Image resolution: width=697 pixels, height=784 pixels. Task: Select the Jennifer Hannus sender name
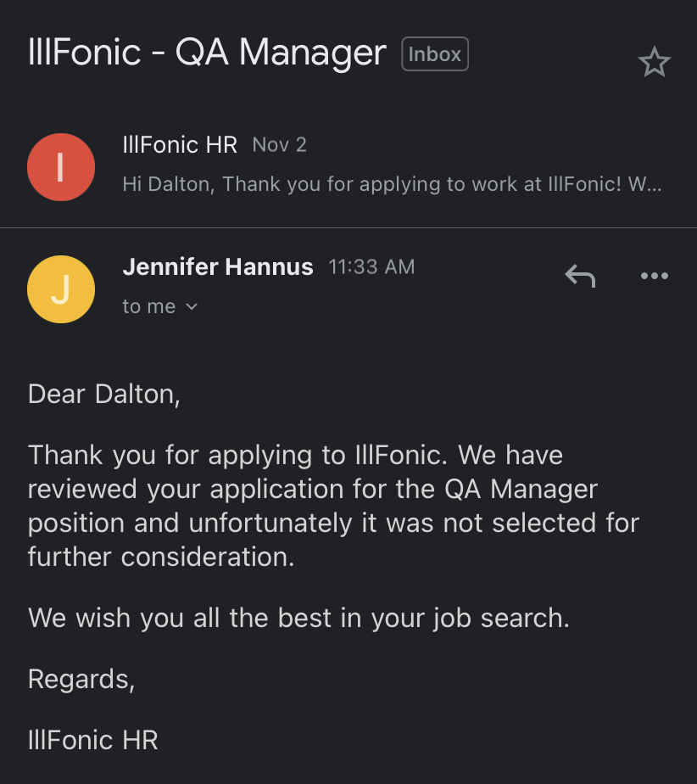pos(218,267)
